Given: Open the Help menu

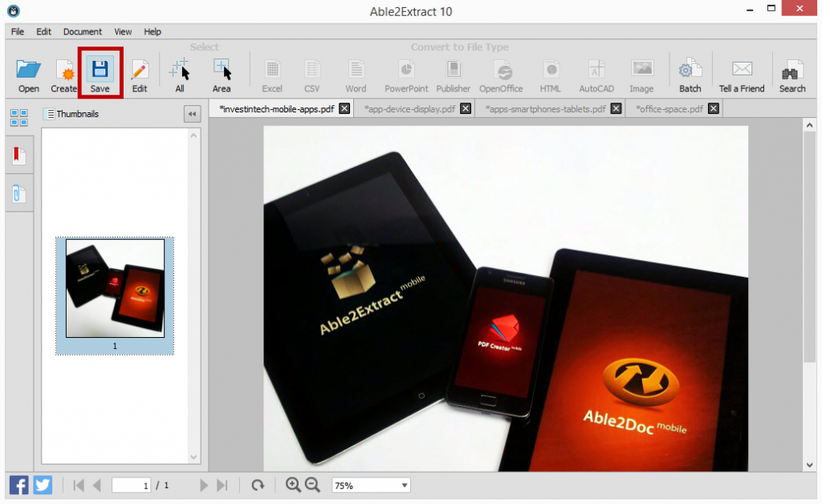Looking at the screenshot, I should (153, 31).
